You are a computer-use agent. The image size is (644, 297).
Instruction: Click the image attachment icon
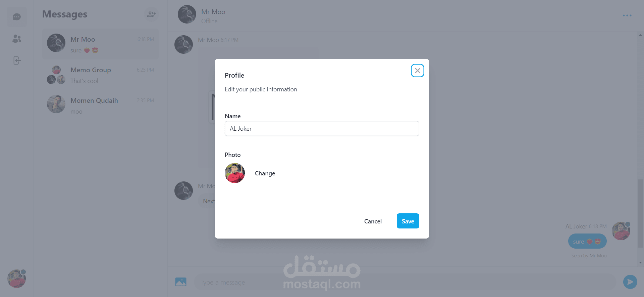click(x=181, y=282)
